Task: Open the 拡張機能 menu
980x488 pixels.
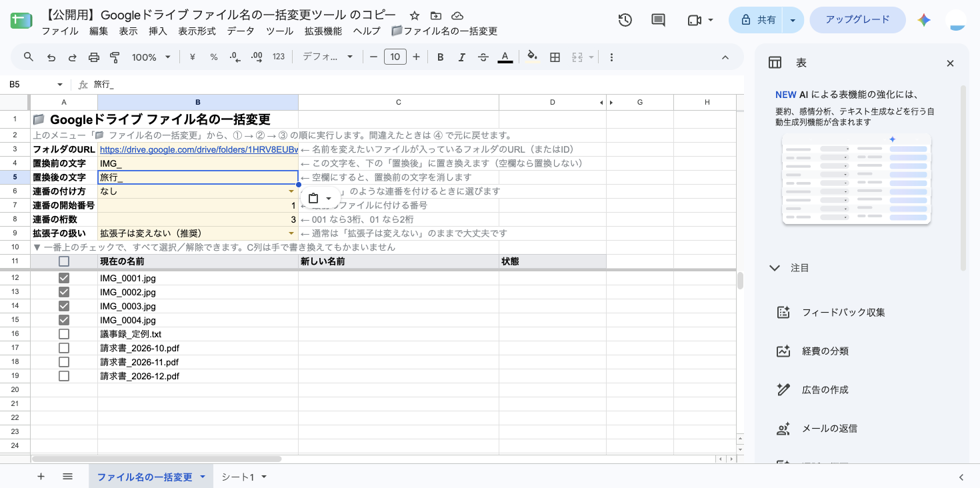Action: coord(323,31)
